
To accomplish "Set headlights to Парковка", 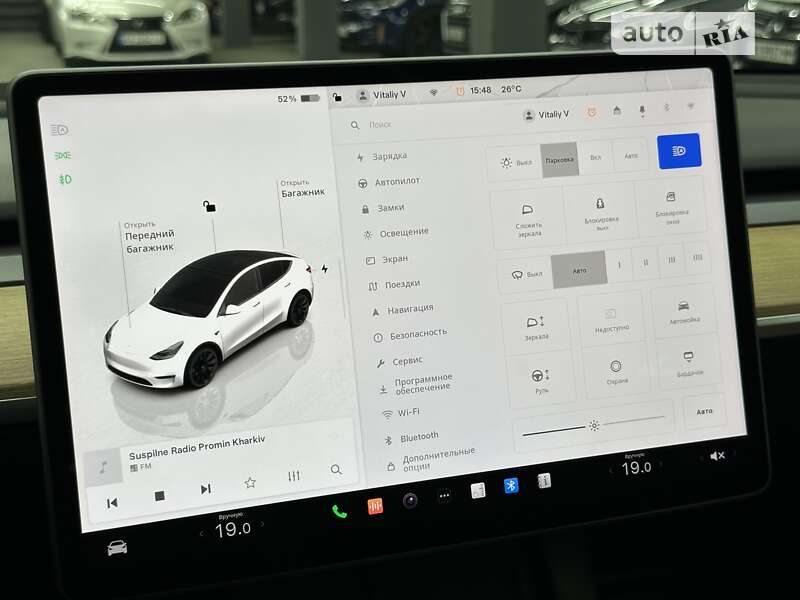I will 560,160.
